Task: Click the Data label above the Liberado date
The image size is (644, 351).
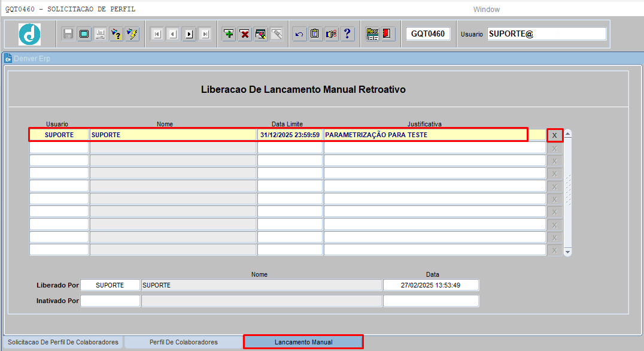Action: click(433, 274)
